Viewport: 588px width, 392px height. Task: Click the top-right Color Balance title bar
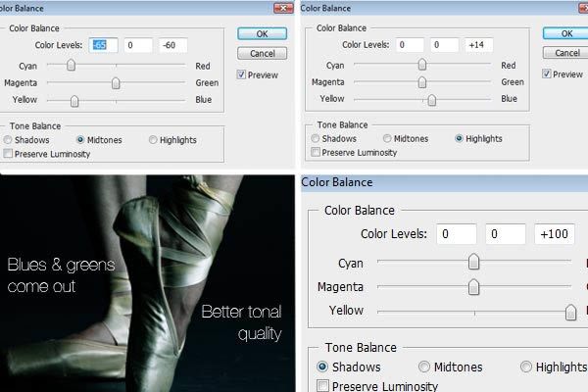(x=444, y=8)
